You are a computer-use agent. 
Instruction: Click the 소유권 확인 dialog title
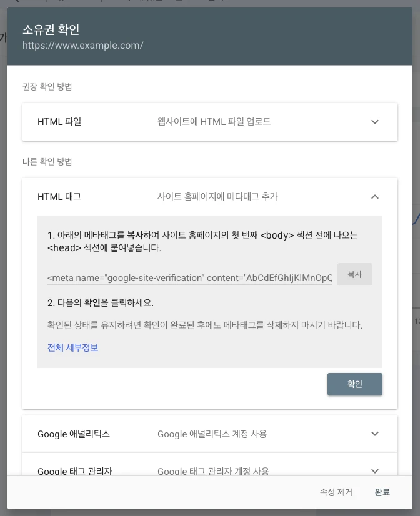pyautogui.click(x=51, y=29)
